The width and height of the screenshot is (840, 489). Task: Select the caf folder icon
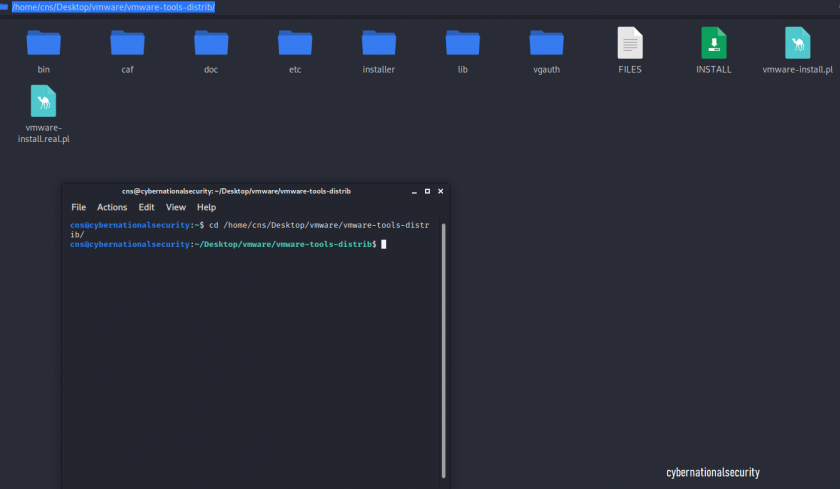(x=128, y=42)
